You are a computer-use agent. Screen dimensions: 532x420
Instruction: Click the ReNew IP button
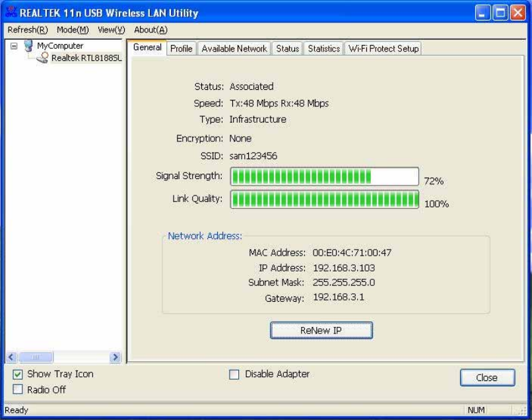point(321,330)
